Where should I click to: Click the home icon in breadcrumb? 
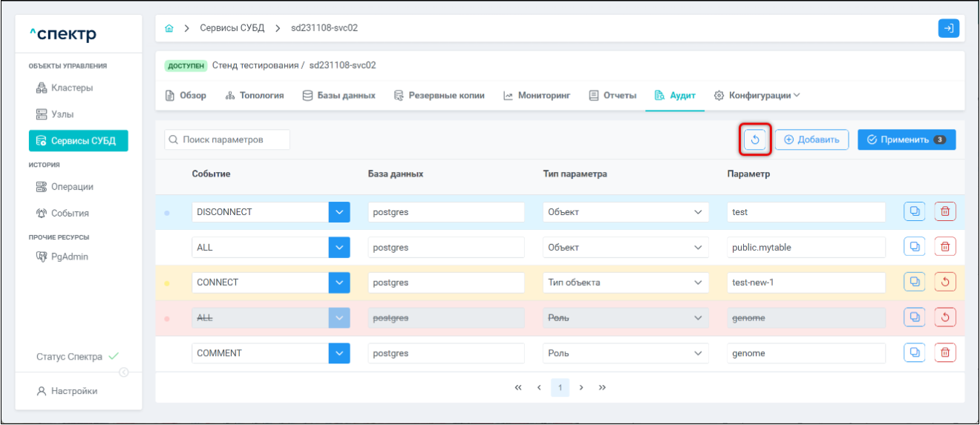pyautogui.click(x=169, y=29)
